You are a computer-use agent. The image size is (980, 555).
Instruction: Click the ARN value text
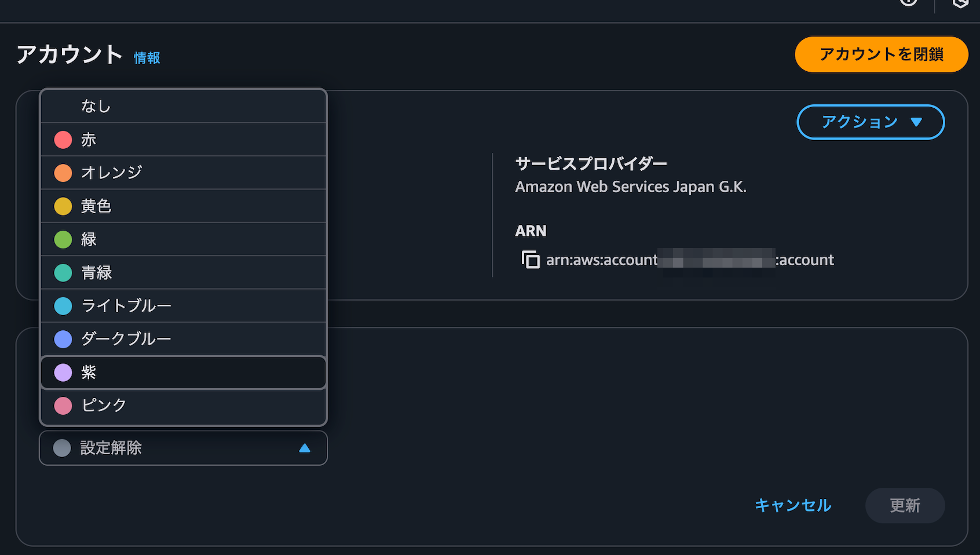click(x=690, y=260)
